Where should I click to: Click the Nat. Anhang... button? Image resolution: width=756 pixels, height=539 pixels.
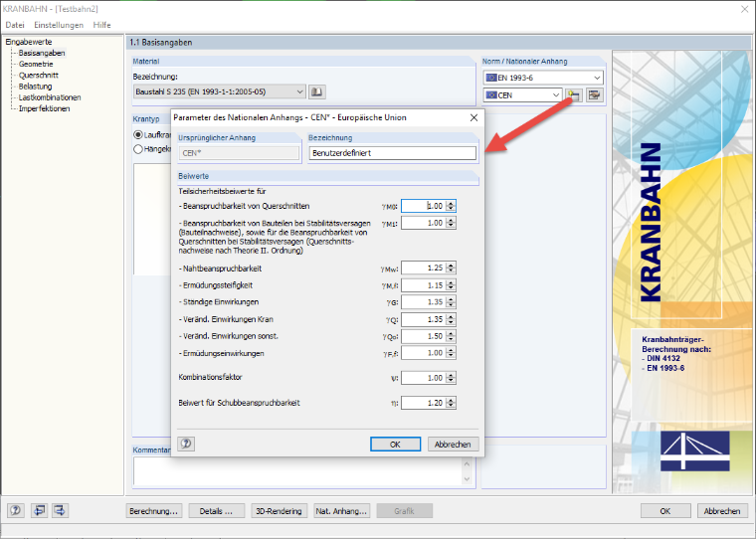click(x=342, y=511)
